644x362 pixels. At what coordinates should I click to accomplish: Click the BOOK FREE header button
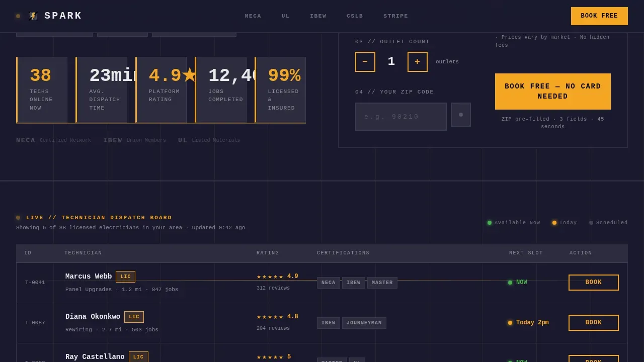(599, 16)
